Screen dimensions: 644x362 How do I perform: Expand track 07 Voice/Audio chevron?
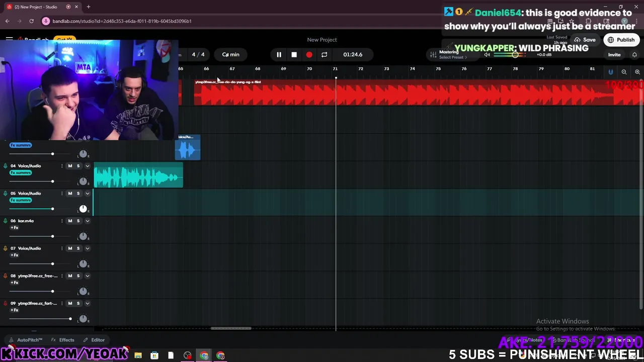[x=87, y=248]
